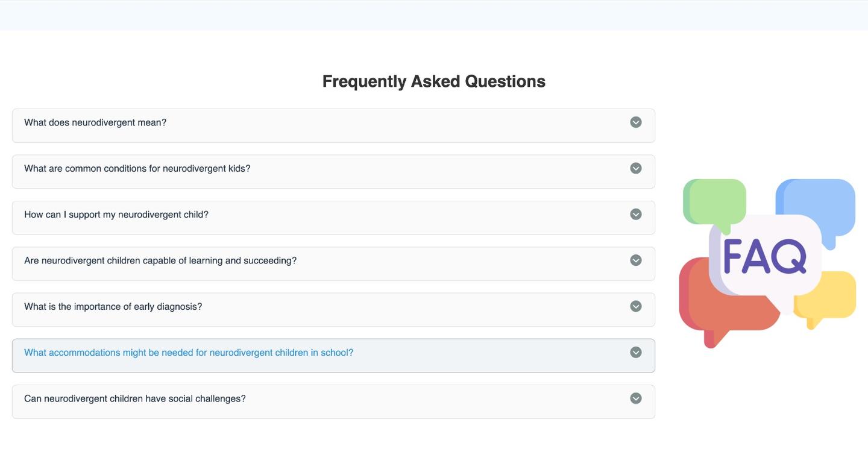Click the 'Frequently Asked Questions' heading
868x472 pixels.
coord(434,81)
